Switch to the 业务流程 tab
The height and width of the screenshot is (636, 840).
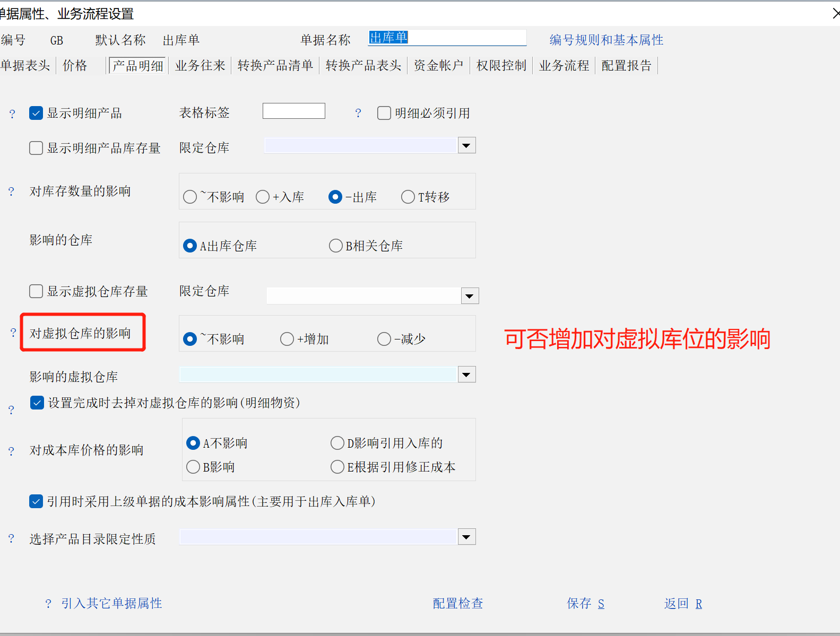[564, 66]
